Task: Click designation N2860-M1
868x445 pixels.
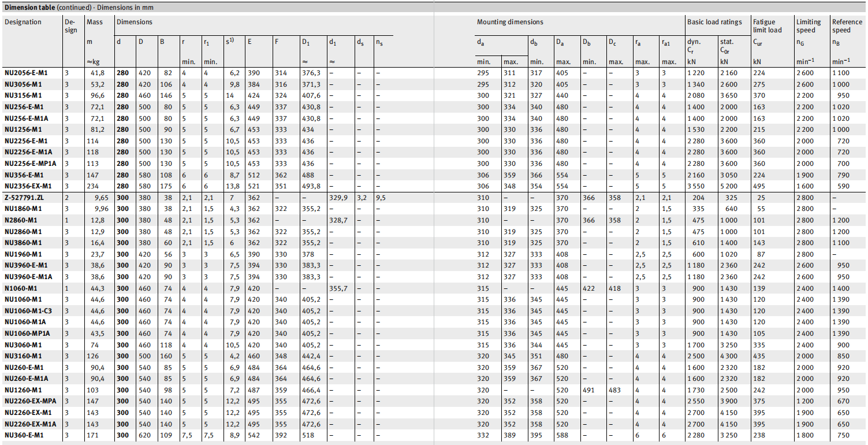Action: pos(21,220)
